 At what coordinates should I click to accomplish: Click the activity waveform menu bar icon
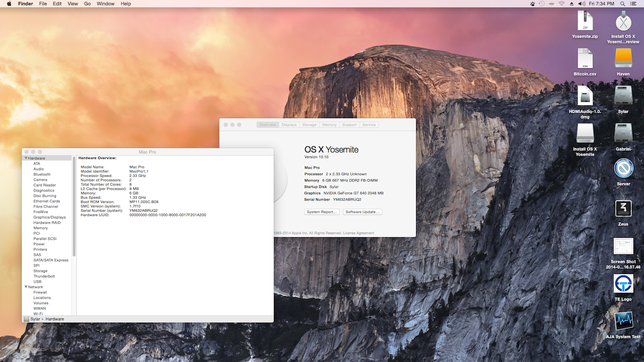point(552,4)
